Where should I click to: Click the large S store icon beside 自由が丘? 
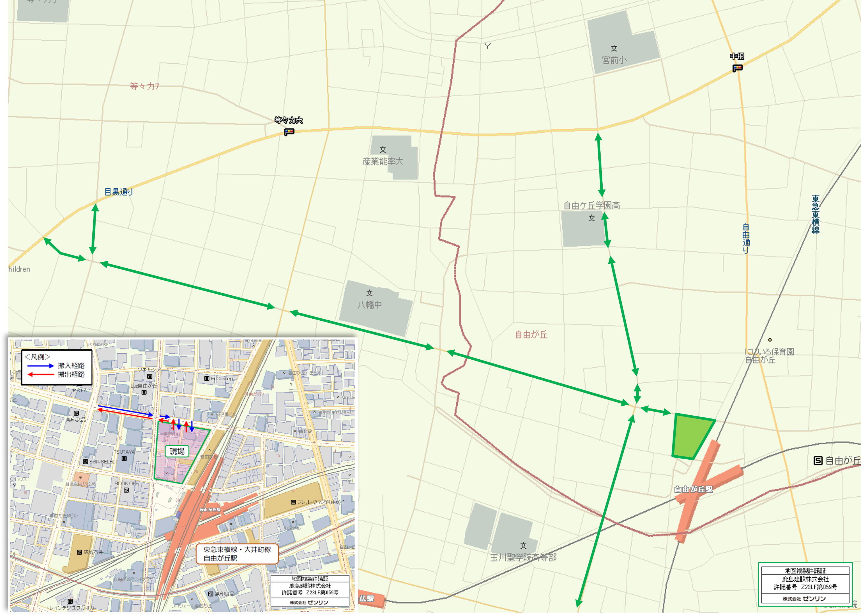click(x=818, y=461)
